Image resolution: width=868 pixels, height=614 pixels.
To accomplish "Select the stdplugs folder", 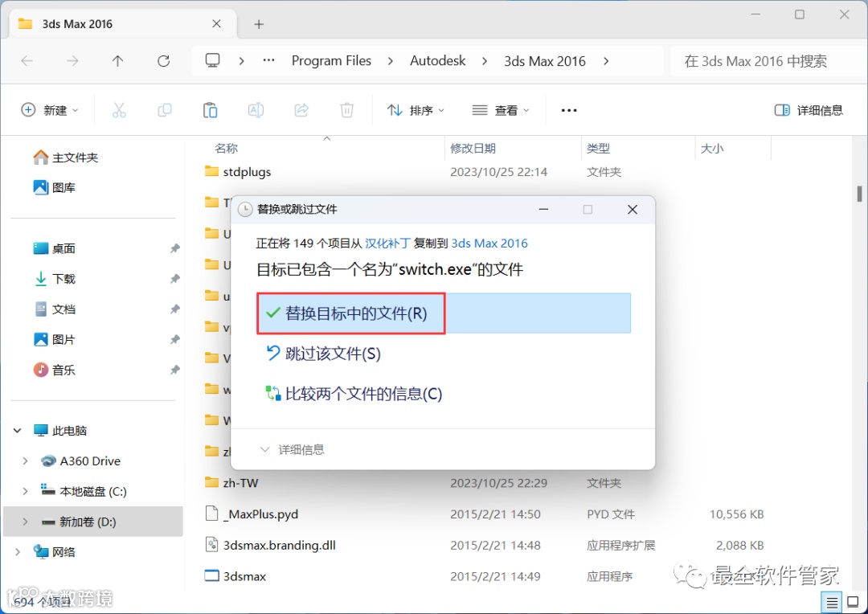I will point(238,172).
